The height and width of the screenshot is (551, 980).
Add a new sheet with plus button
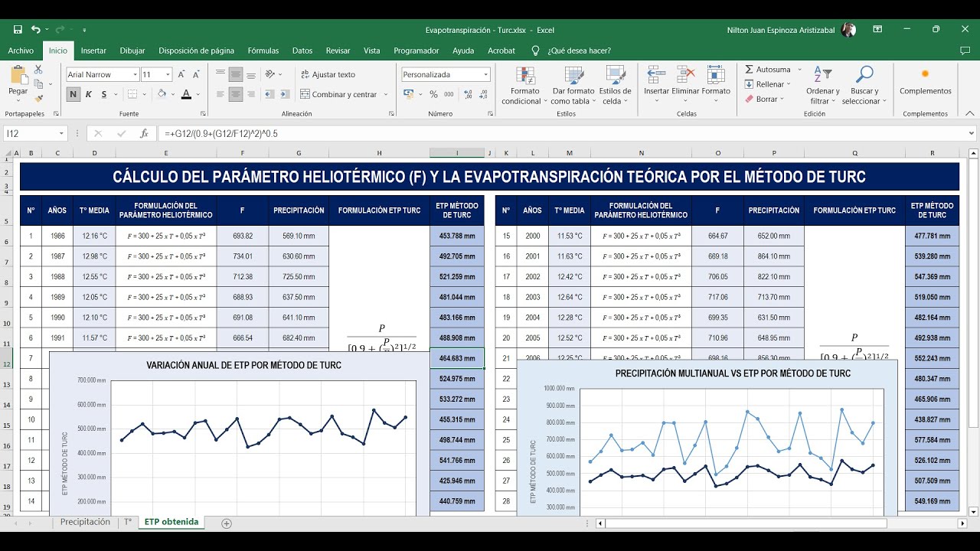point(226,523)
